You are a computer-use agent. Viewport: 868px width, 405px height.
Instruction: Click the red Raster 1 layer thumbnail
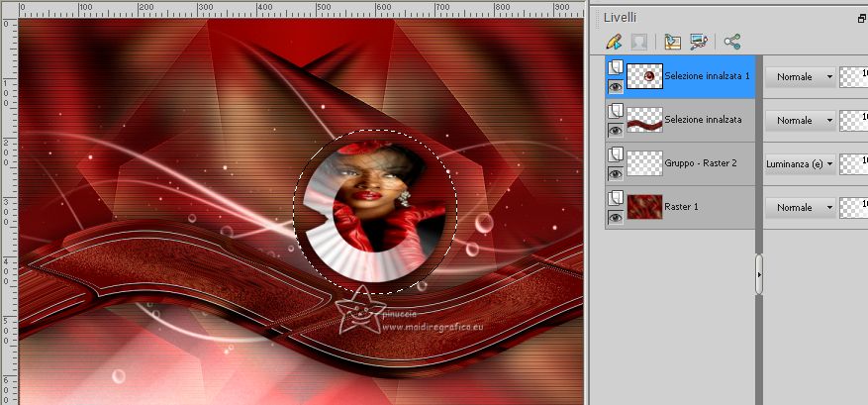point(645,207)
